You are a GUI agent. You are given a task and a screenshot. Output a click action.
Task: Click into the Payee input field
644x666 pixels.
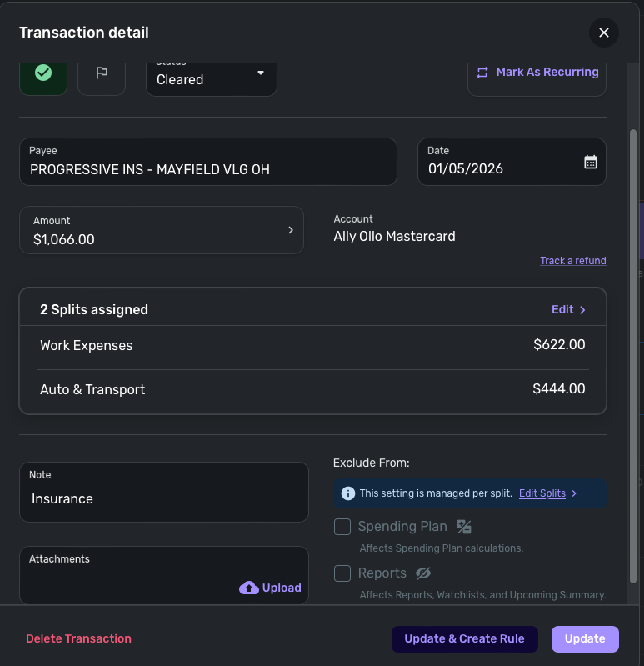(x=207, y=169)
